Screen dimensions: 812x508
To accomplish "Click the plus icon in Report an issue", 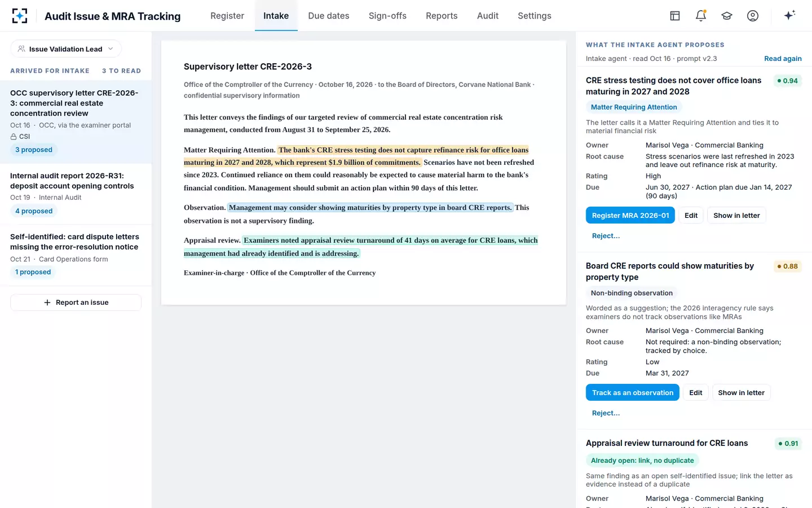I will tap(47, 303).
